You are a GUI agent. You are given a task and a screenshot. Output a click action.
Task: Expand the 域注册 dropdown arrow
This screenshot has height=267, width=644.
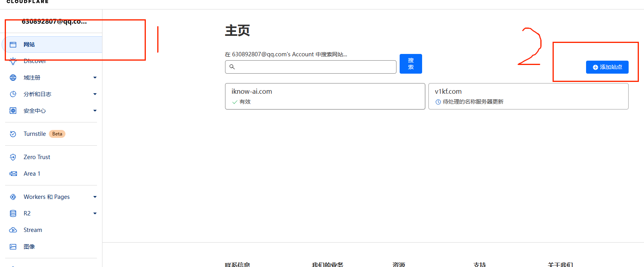[95, 78]
